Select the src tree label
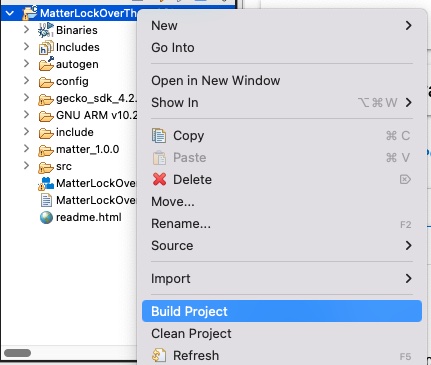Screen dimensions: 431x365 (x=64, y=166)
